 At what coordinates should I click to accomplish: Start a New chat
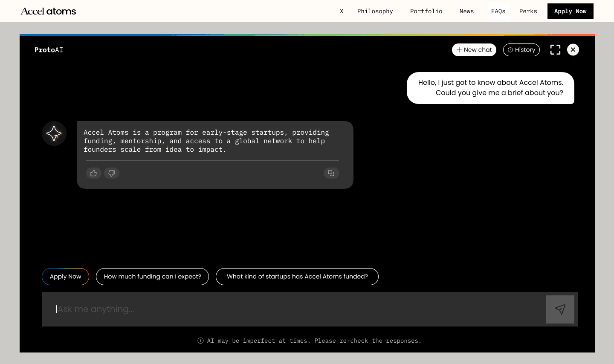tap(474, 50)
